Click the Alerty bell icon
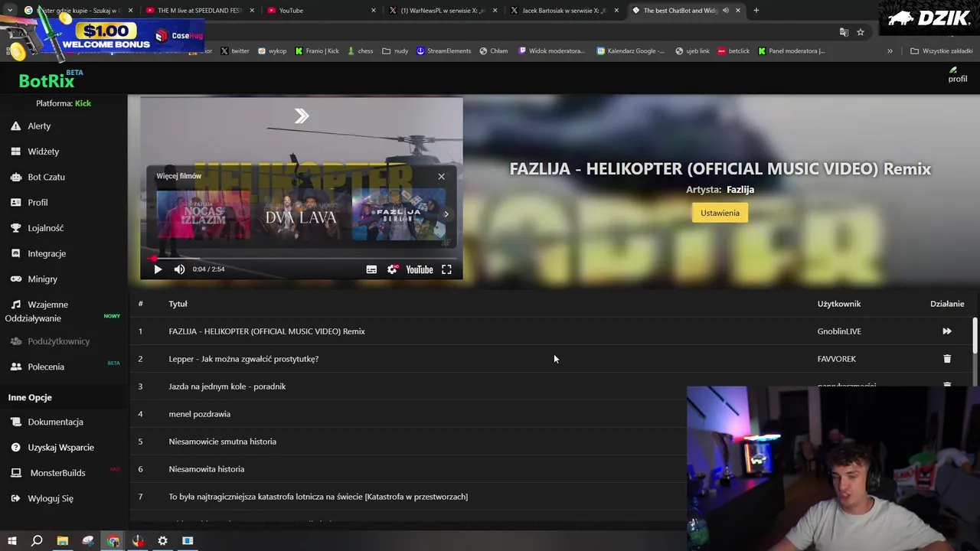Viewport: 980px width, 551px height. click(15, 126)
